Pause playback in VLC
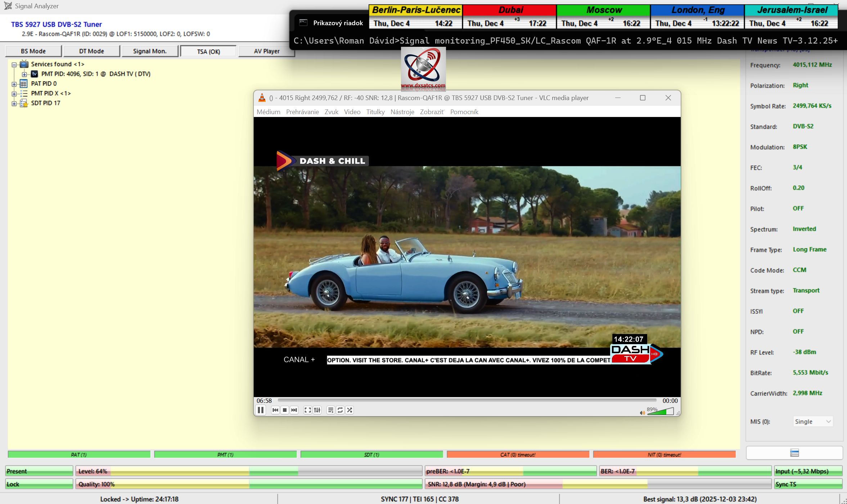This screenshot has width=847, height=504. (x=261, y=410)
